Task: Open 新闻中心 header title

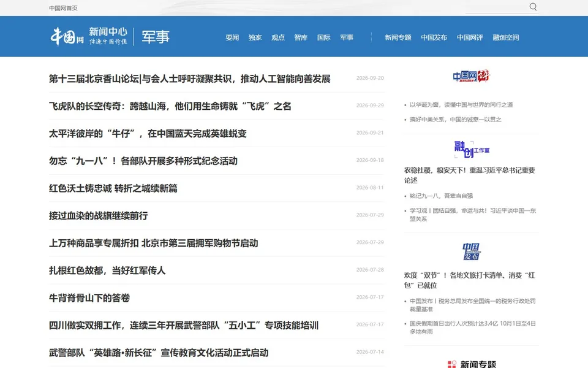Action: tap(108, 31)
